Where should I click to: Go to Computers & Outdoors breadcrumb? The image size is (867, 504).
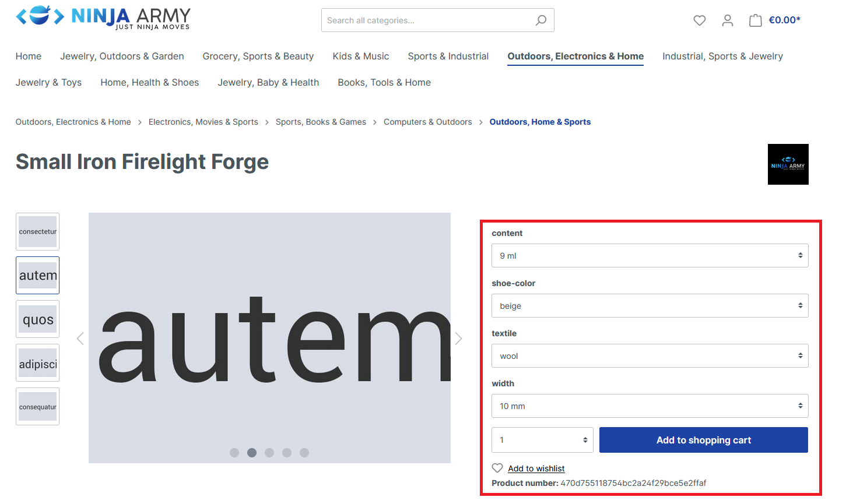click(x=428, y=122)
